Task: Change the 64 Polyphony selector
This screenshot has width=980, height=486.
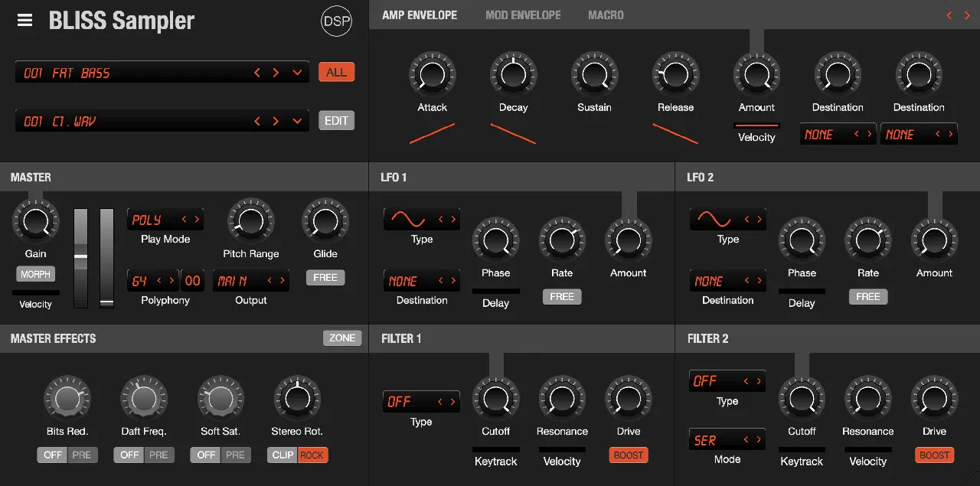Action: tap(152, 281)
